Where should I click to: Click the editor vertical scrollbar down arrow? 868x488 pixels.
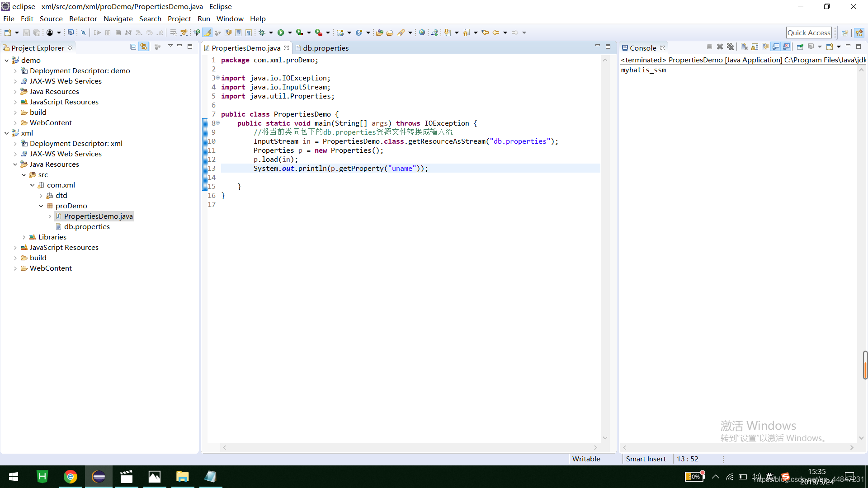coord(605,438)
